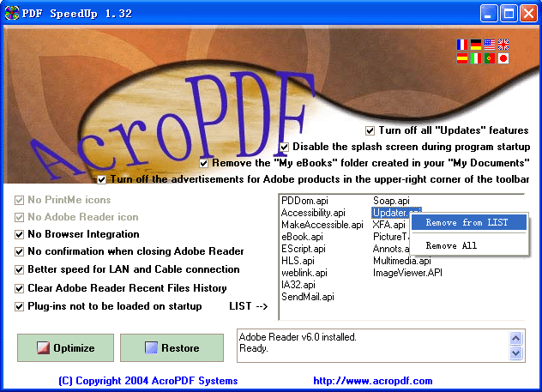Image resolution: width=542 pixels, height=392 pixels.
Task: Pick the United Kingdom flag icon
Action: pyautogui.click(x=503, y=45)
